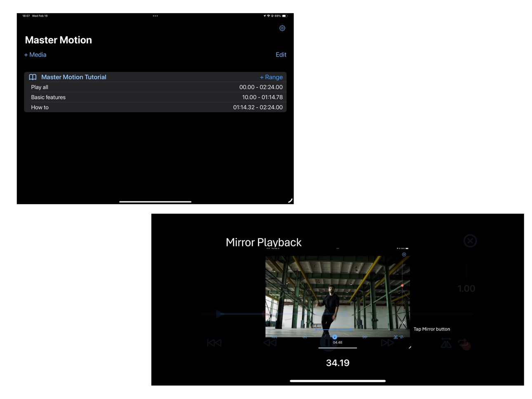Screen dimensions: 532x399
Task: Click the 18:07 clock in status bar
Action: pos(26,16)
